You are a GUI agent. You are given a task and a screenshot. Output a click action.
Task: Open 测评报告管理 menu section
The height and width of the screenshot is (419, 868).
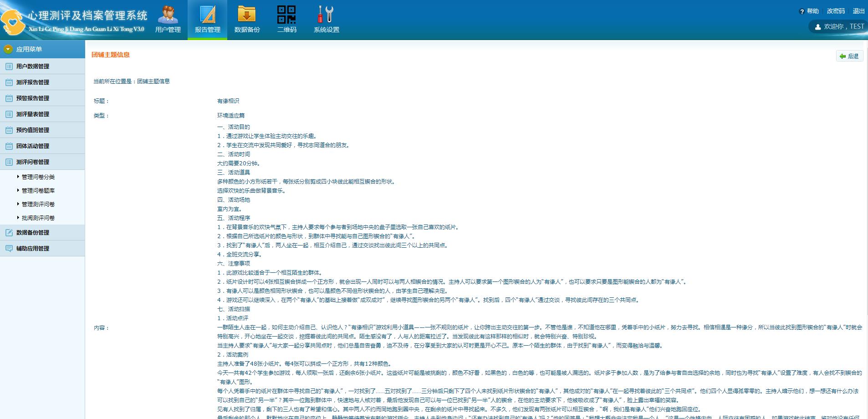click(x=42, y=82)
